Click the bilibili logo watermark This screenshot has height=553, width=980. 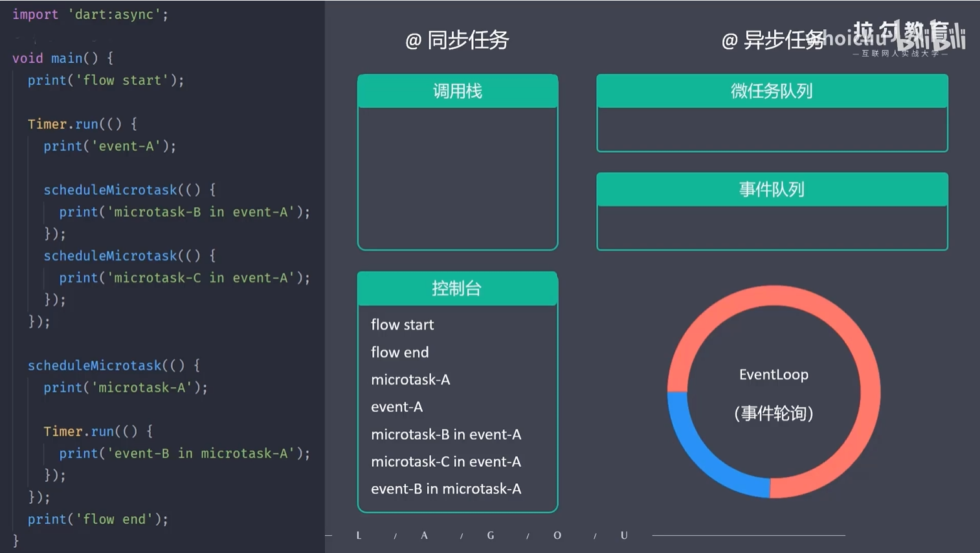(932, 39)
